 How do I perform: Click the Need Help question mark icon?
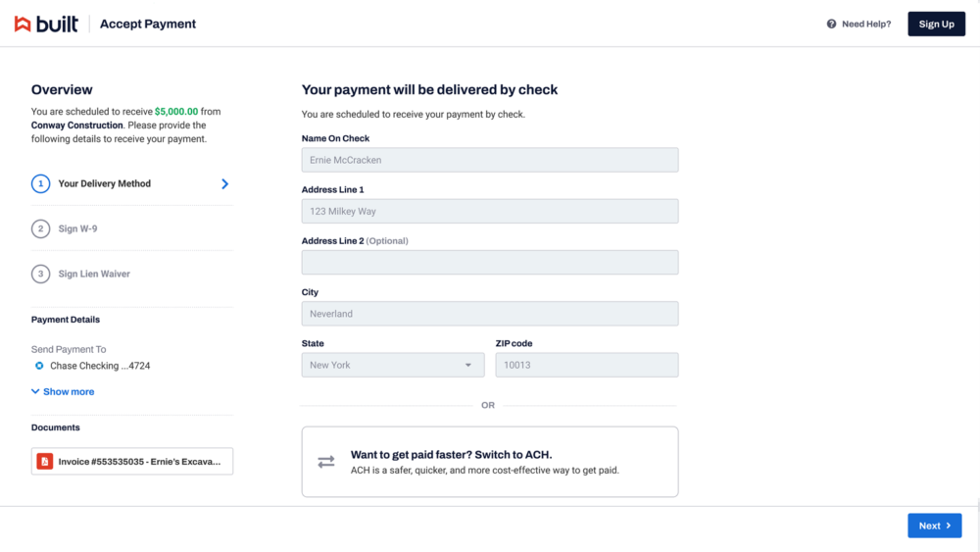[831, 24]
